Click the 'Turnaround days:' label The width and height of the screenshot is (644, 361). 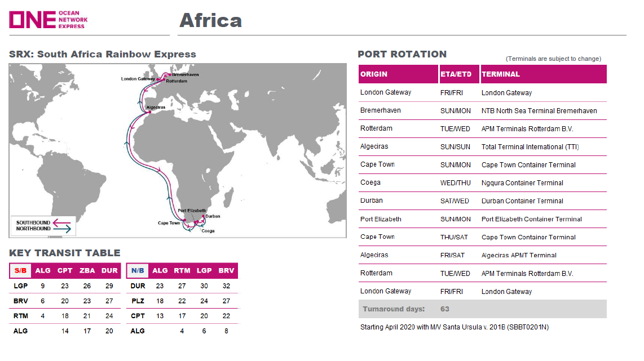[x=394, y=309]
